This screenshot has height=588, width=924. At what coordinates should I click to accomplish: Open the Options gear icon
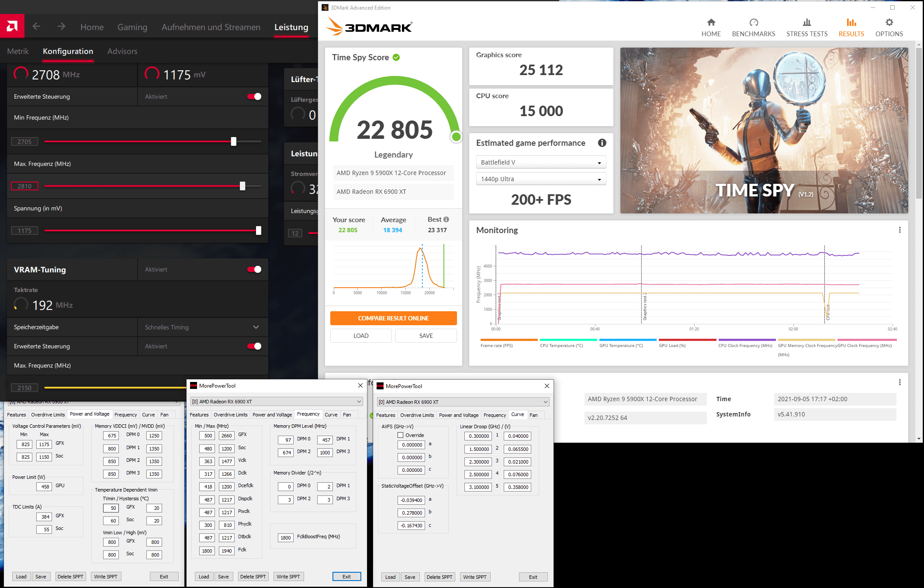click(889, 23)
